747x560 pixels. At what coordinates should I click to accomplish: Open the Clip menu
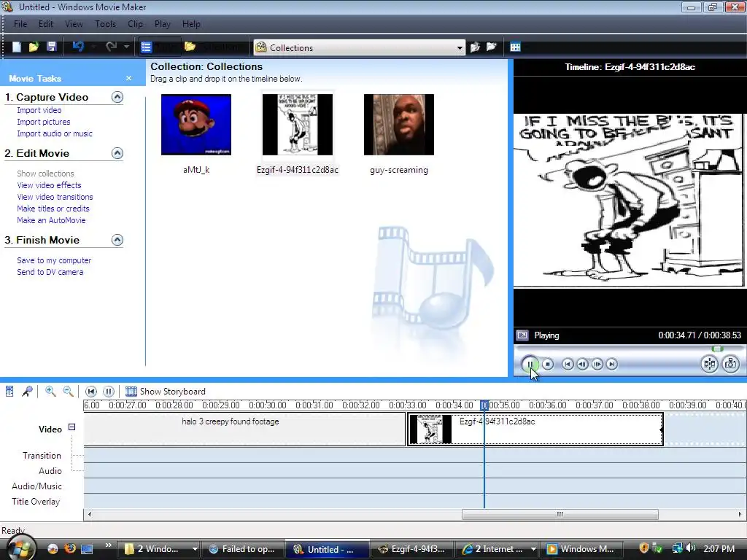click(135, 24)
